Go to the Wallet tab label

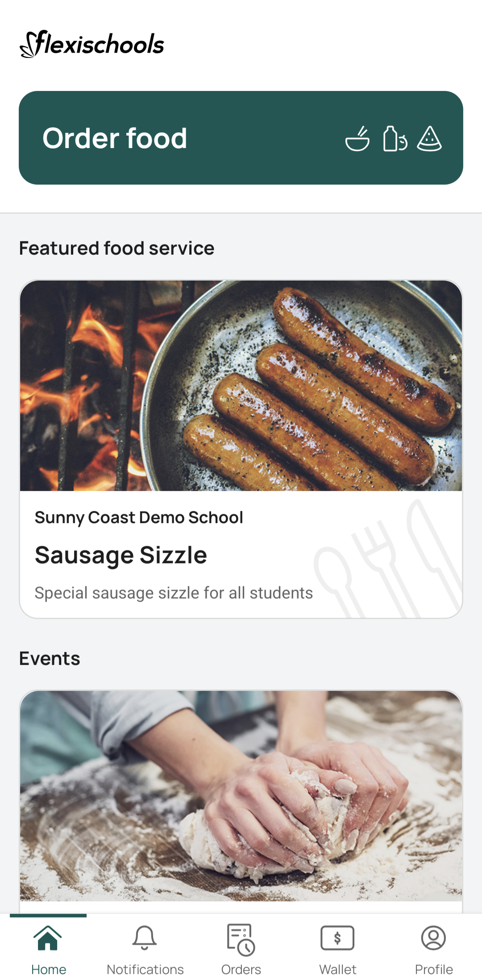(337, 969)
